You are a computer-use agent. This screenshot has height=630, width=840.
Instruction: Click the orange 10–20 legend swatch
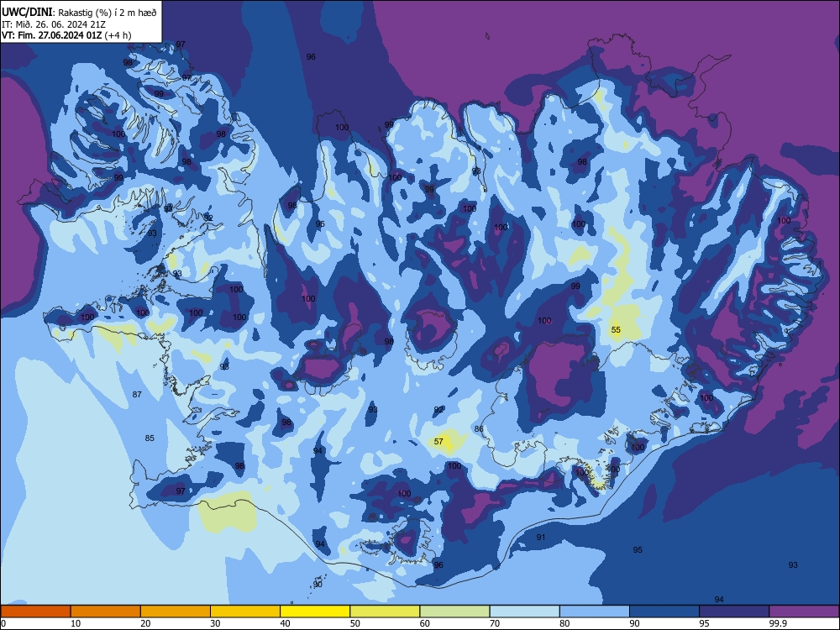click(x=106, y=612)
